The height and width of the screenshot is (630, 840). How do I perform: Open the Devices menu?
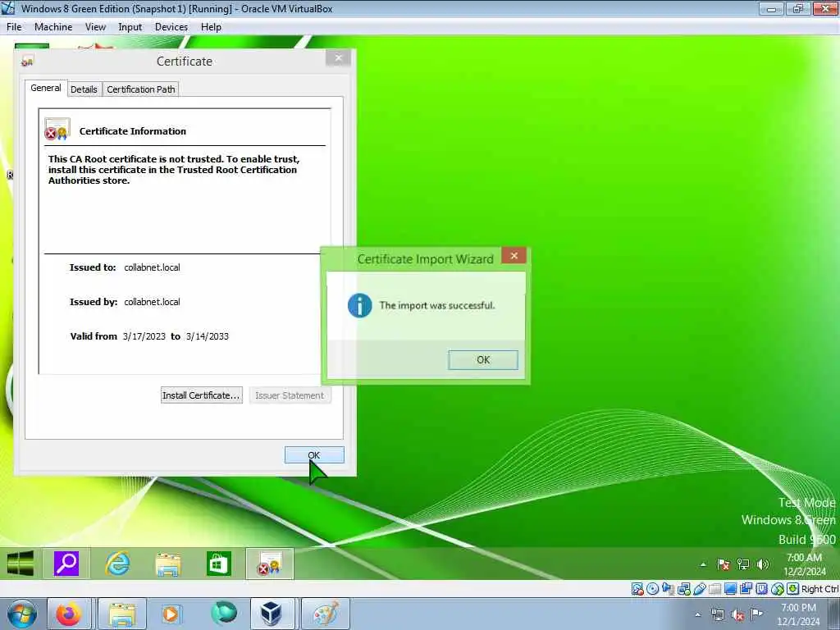(x=171, y=27)
